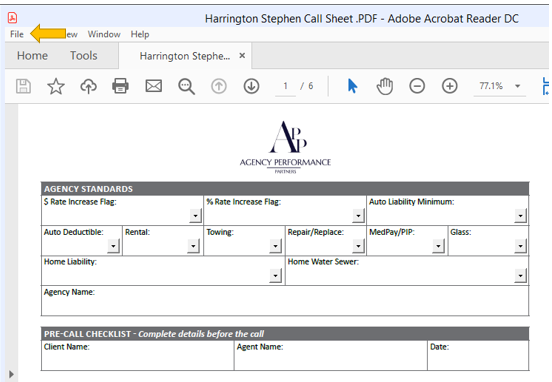Send file by email envelope icon

154,86
